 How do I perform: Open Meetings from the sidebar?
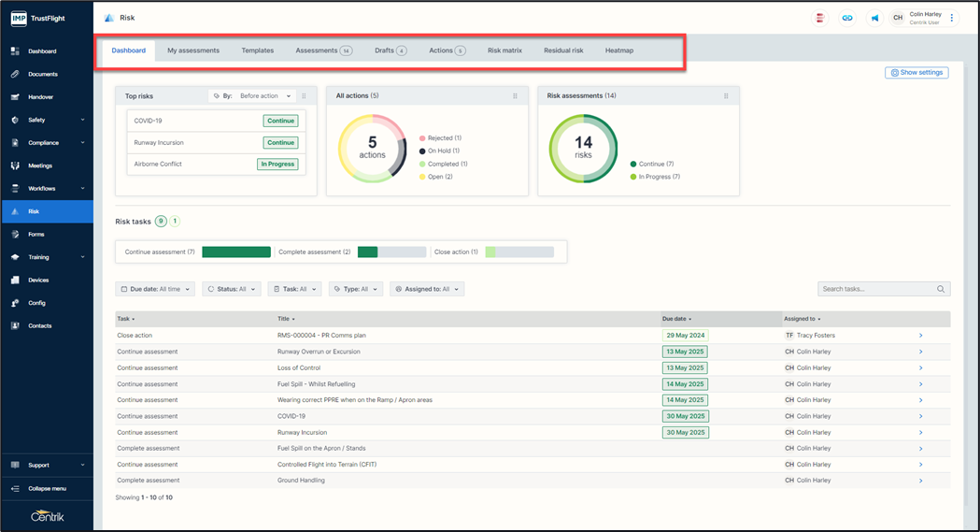point(15,165)
